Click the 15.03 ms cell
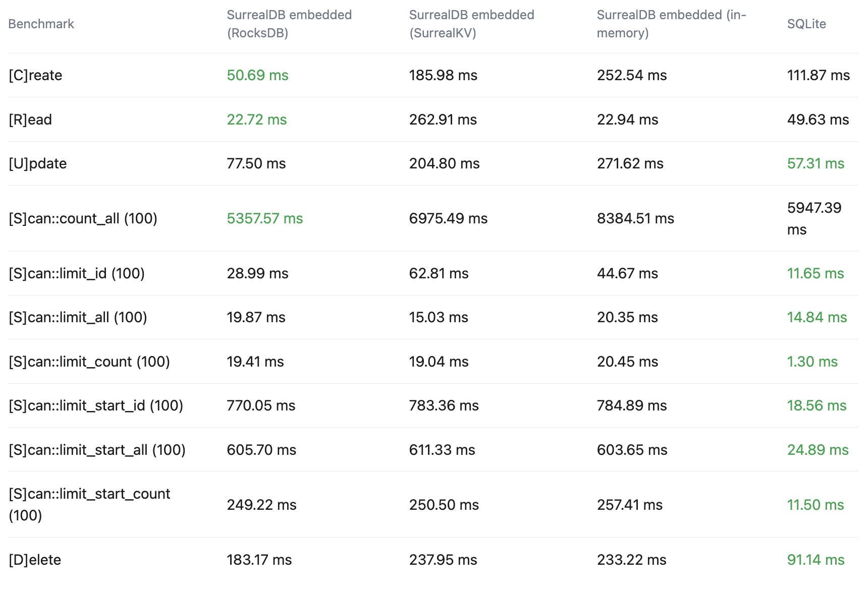868x592 pixels. point(439,317)
